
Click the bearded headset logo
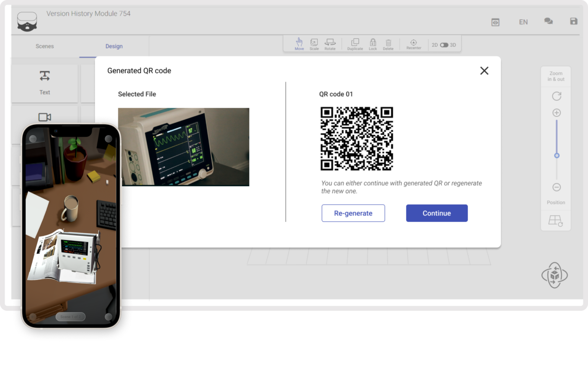coord(27,21)
